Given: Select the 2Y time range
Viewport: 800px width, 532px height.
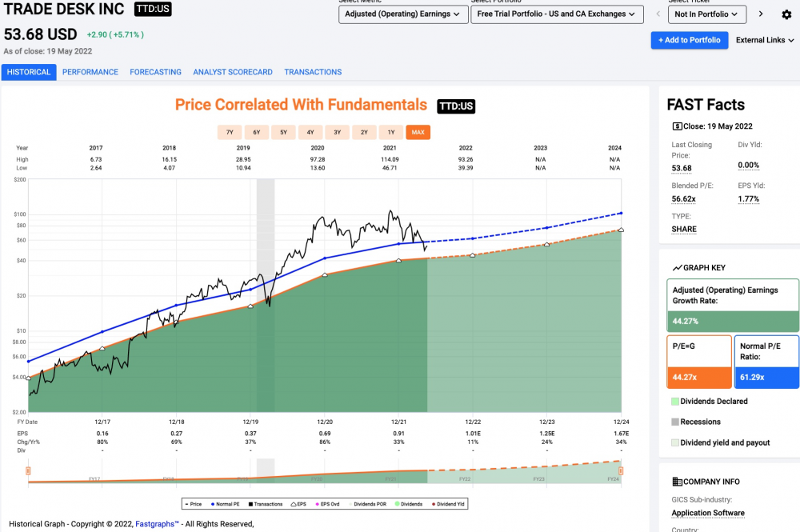Looking at the screenshot, I should pyautogui.click(x=364, y=132).
